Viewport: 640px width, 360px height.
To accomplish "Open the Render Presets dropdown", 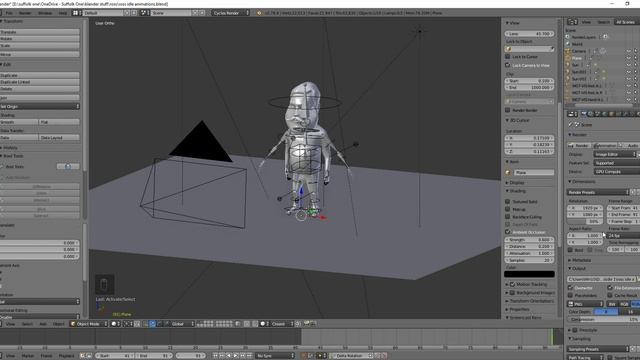I will click(x=598, y=192).
